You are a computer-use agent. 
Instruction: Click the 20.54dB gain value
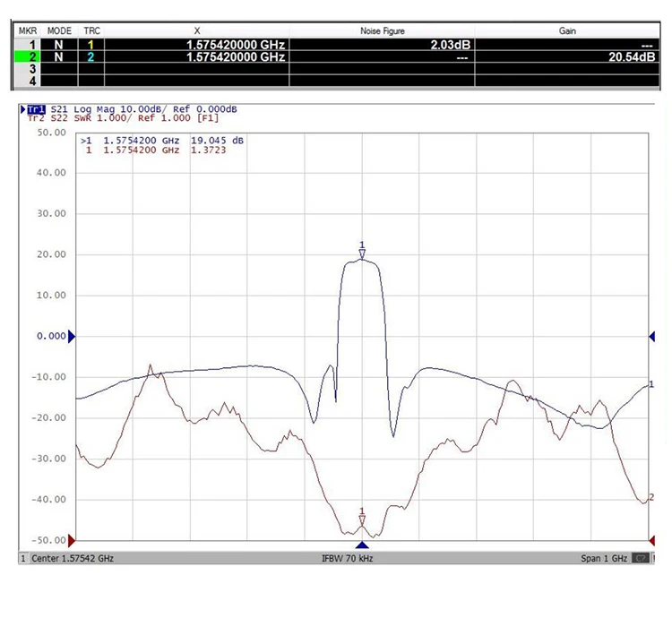pyautogui.click(x=632, y=57)
